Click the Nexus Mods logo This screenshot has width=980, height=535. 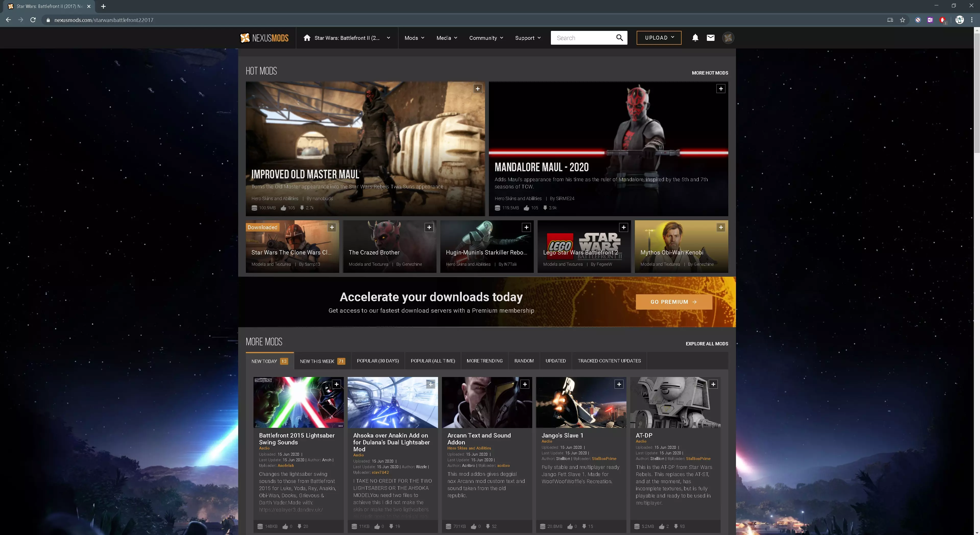(264, 38)
